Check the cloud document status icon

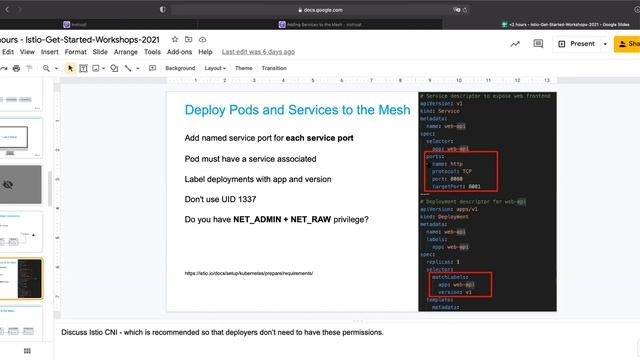pos(202,40)
